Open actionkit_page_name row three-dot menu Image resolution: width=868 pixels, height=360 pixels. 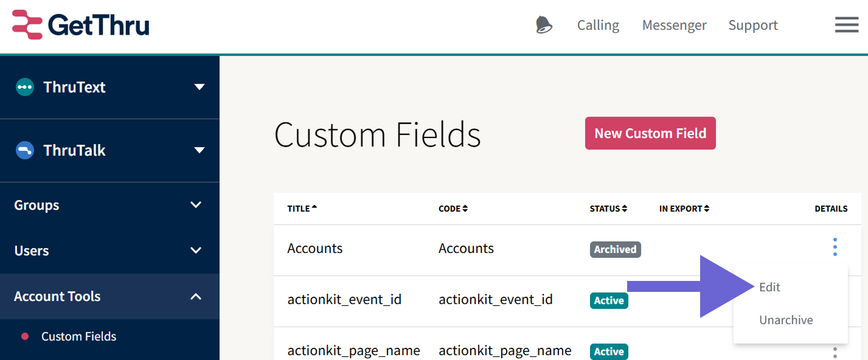(x=835, y=352)
